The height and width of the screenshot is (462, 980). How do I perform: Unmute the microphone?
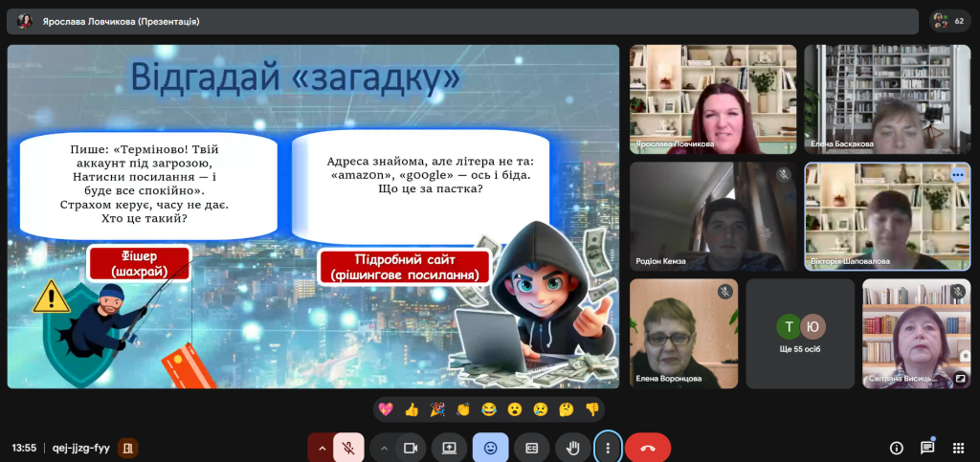[348, 448]
